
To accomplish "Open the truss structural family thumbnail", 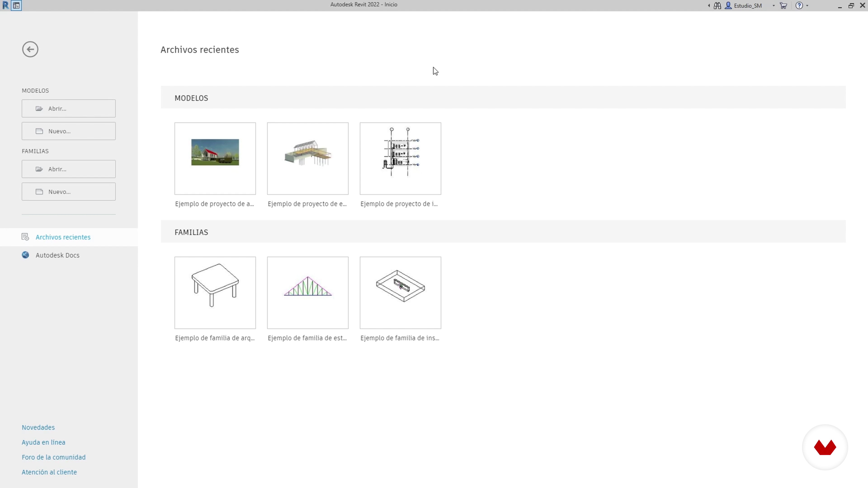I will click(x=308, y=293).
